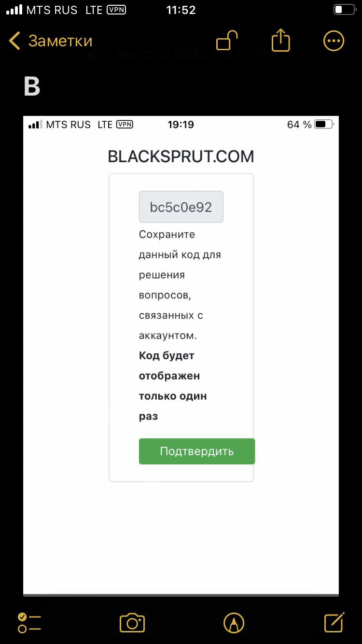Tap the camera icon in bottom toolbar

[132, 622]
